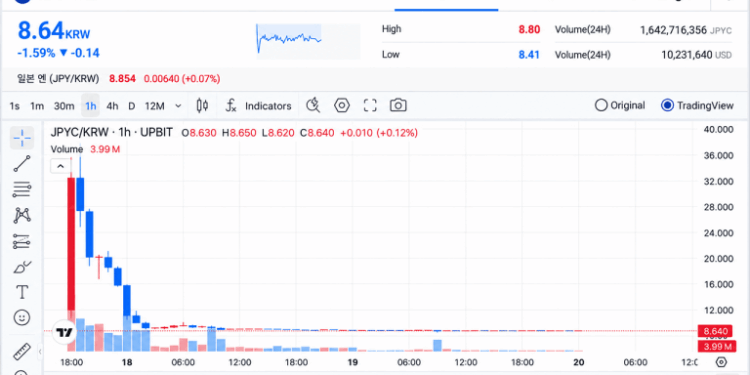Toggle fullscreen chart mode
This screenshot has height=375, width=750.
(x=370, y=105)
